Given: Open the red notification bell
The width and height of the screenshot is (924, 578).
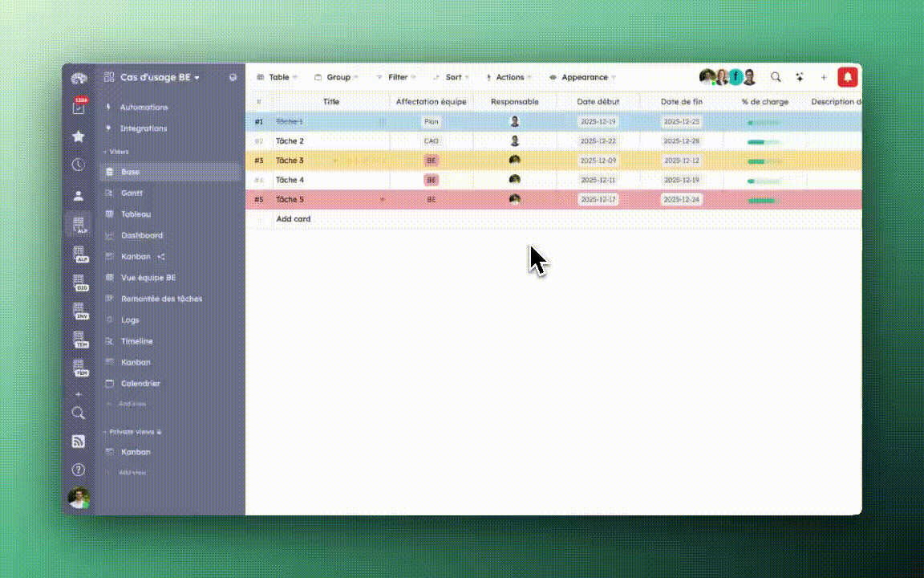Looking at the screenshot, I should (847, 77).
